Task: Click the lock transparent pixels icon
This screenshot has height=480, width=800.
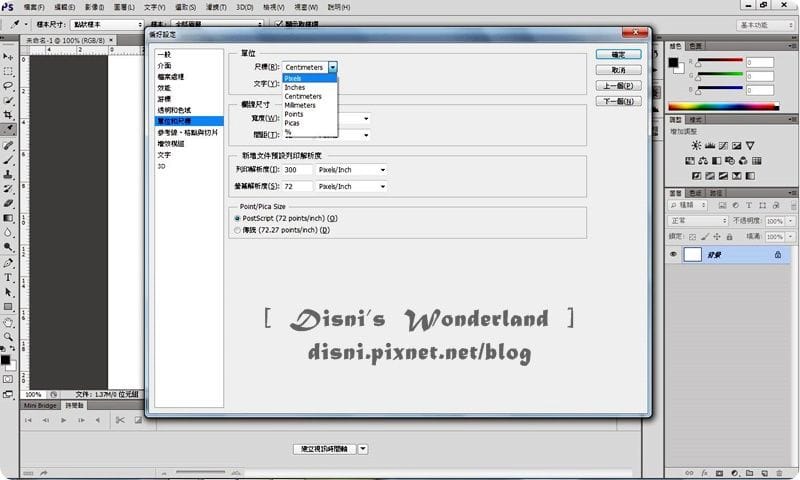Action: point(692,237)
